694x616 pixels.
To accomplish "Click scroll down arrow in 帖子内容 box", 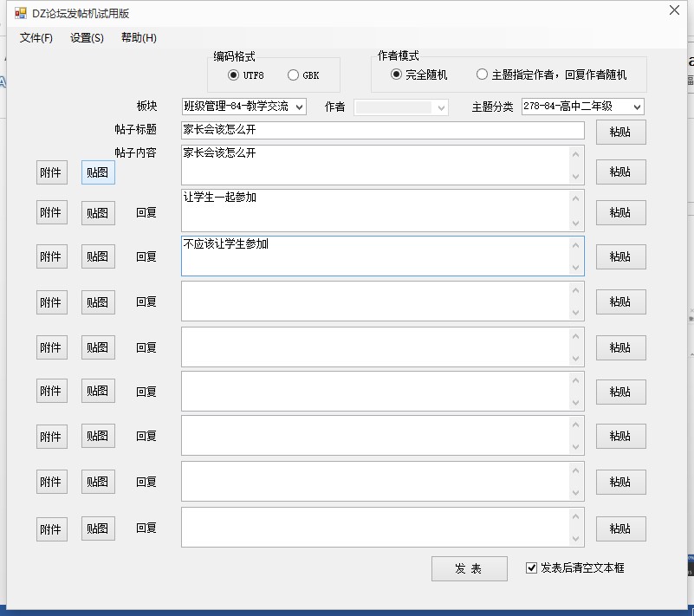I will 575,177.
